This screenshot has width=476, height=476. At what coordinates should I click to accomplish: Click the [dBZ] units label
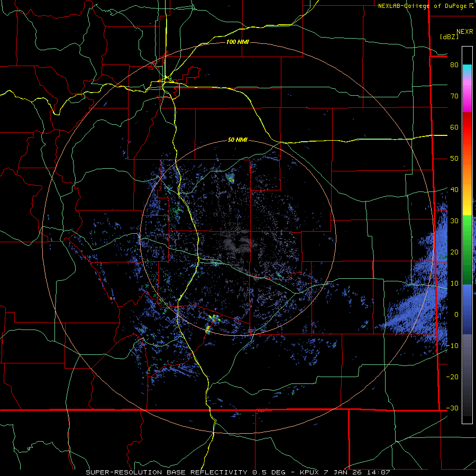point(449,36)
